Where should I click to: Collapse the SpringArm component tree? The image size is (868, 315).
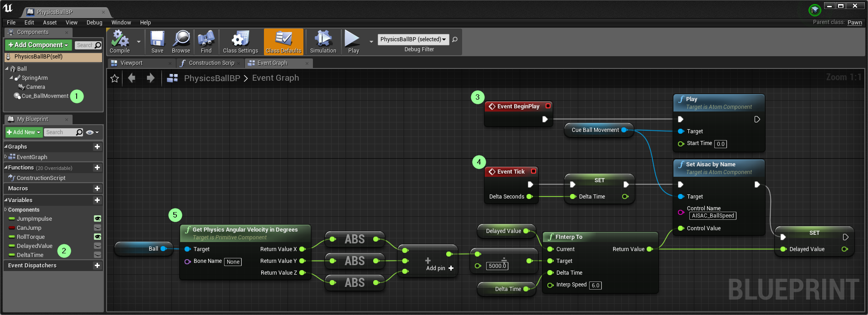(11, 78)
